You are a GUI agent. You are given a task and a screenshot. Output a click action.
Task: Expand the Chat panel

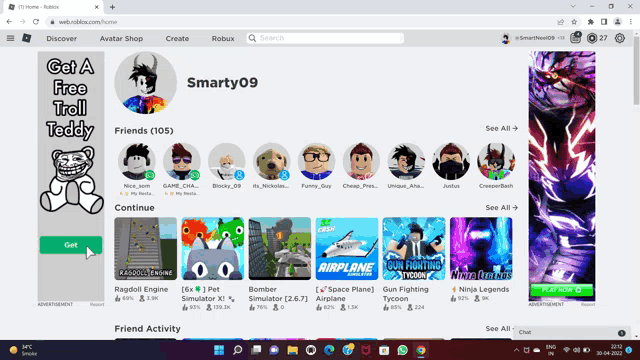(x=571, y=332)
